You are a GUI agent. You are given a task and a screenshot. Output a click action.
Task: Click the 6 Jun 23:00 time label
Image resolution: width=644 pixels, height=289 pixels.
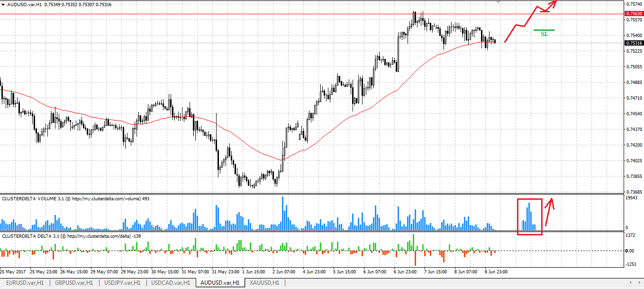click(405, 272)
